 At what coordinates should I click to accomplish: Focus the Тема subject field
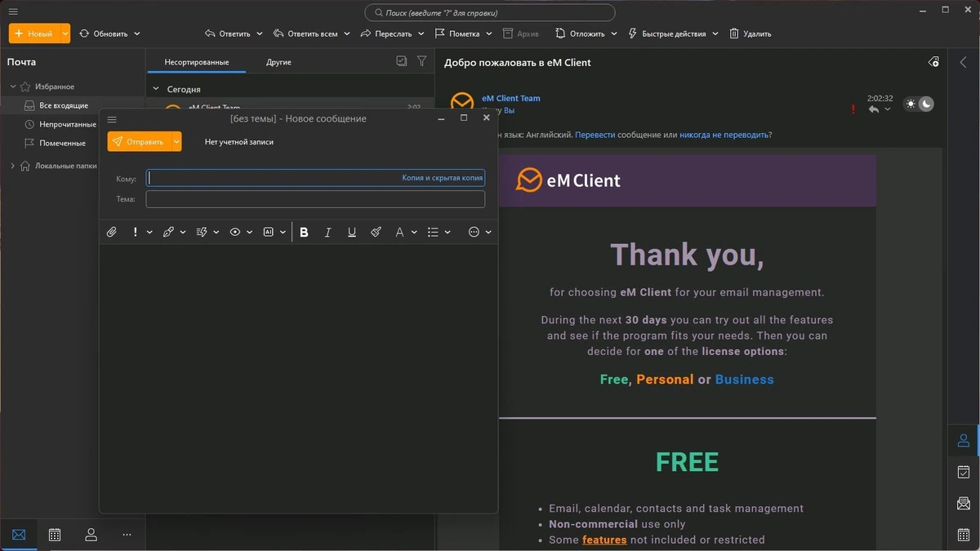(x=315, y=199)
